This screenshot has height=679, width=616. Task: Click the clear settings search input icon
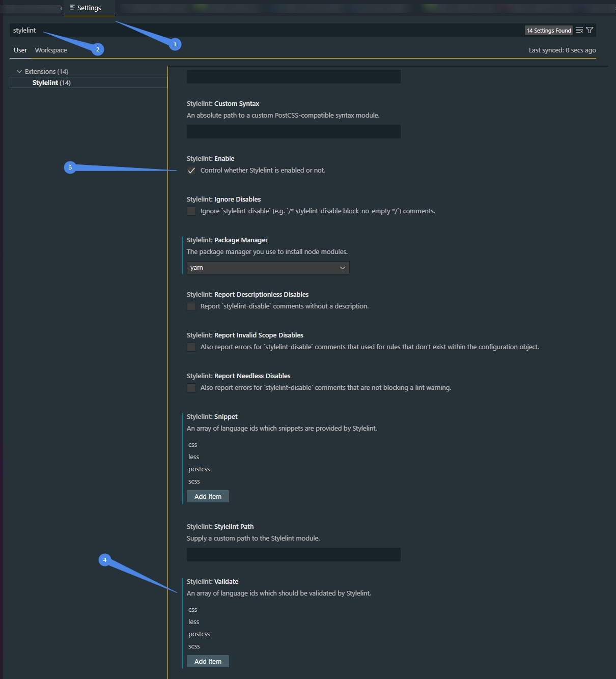click(x=579, y=31)
